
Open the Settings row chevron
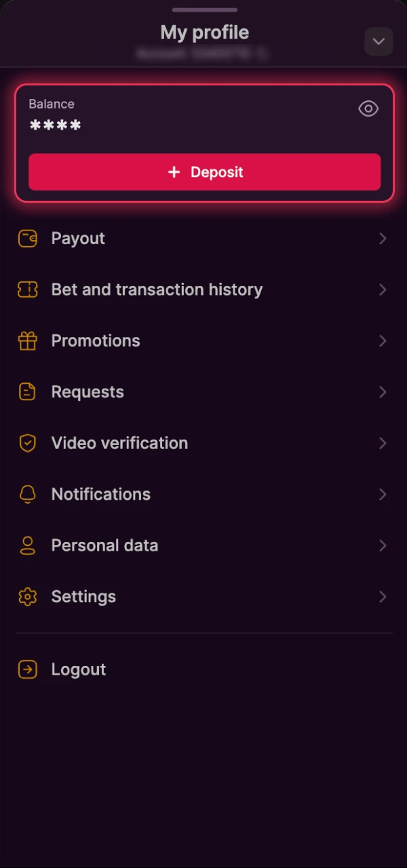click(x=383, y=597)
